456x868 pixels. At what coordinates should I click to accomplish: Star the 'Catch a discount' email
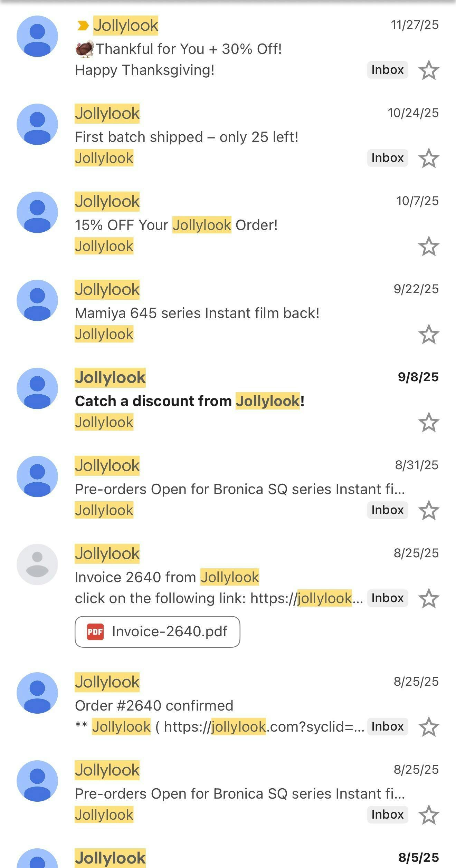(429, 422)
